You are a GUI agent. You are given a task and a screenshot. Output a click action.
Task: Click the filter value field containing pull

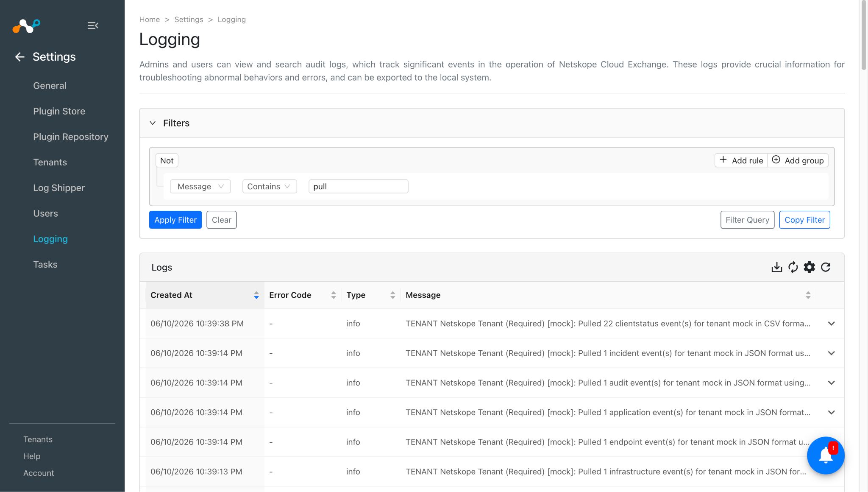point(359,187)
